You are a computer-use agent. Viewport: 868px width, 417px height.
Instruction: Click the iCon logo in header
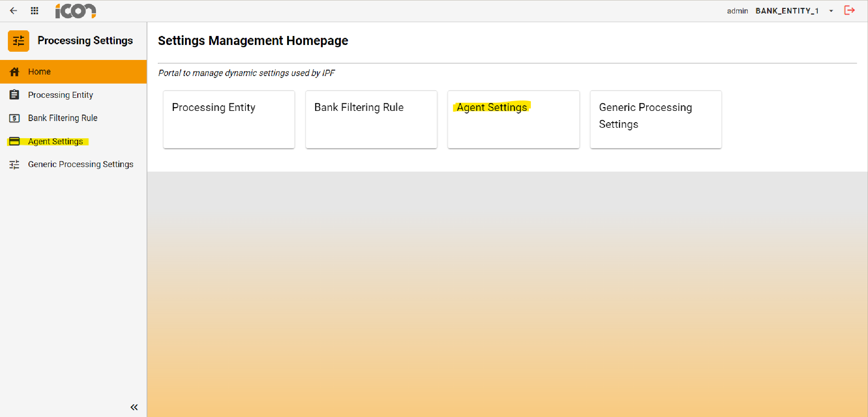click(75, 11)
